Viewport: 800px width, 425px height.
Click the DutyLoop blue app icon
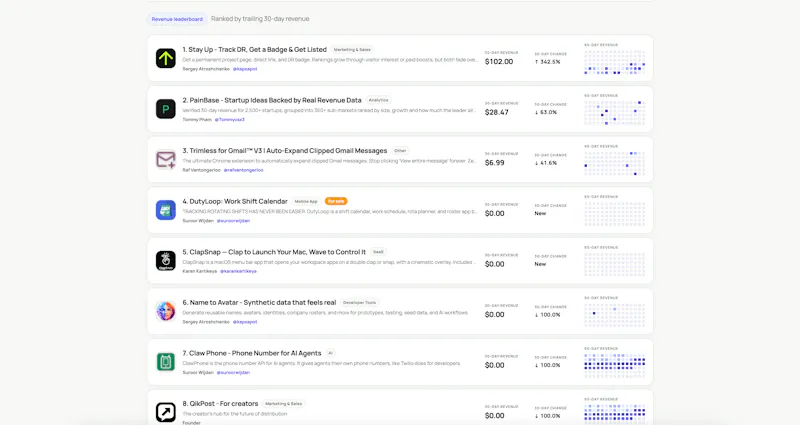pyautogui.click(x=166, y=210)
